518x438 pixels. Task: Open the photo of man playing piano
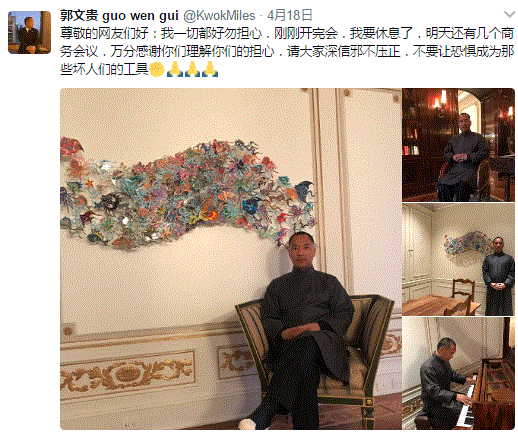[x=458, y=373]
